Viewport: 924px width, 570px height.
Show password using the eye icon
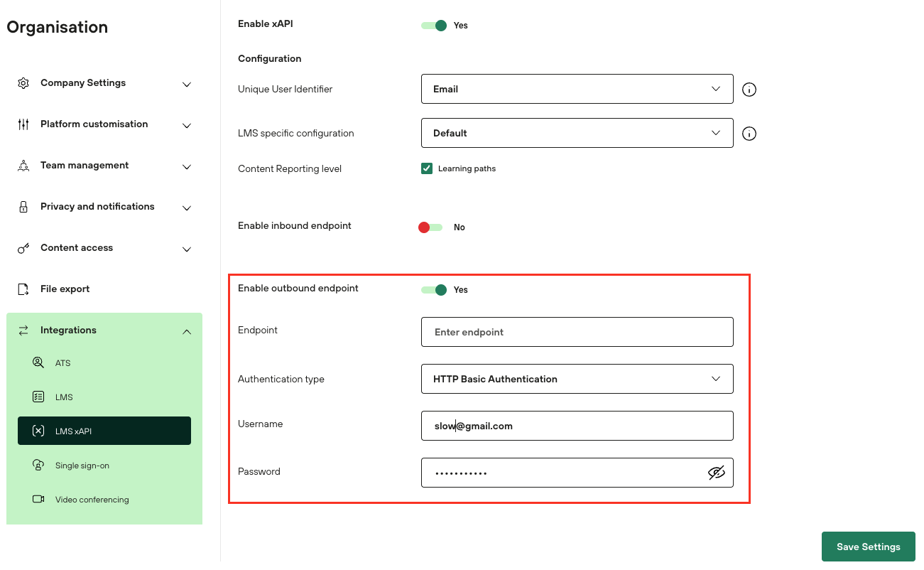click(717, 473)
